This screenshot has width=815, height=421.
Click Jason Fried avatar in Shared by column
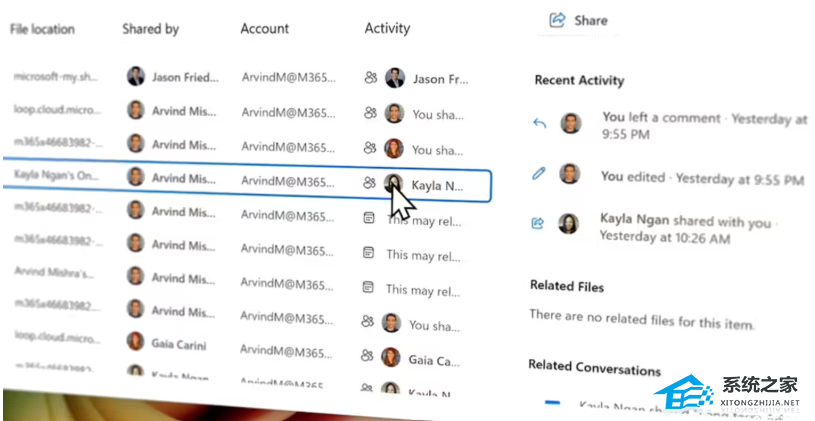(136, 76)
